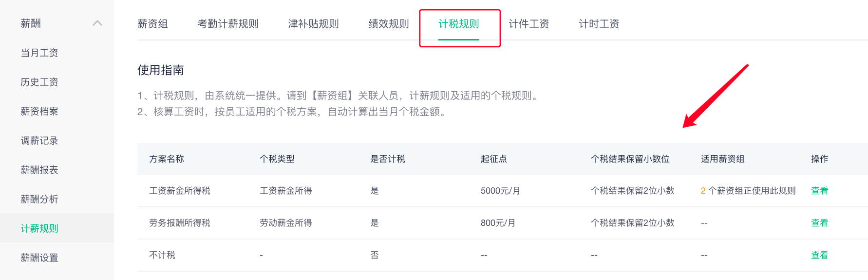Open 当月工资 in sidebar
The height and width of the screenshot is (280, 868).
click(x=39, y=53)
